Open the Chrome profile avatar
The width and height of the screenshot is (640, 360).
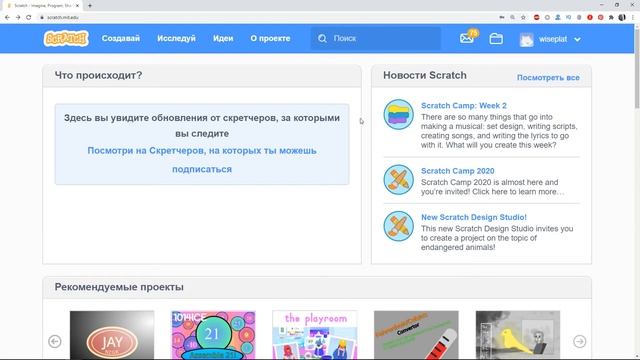[x=622, y=18]
